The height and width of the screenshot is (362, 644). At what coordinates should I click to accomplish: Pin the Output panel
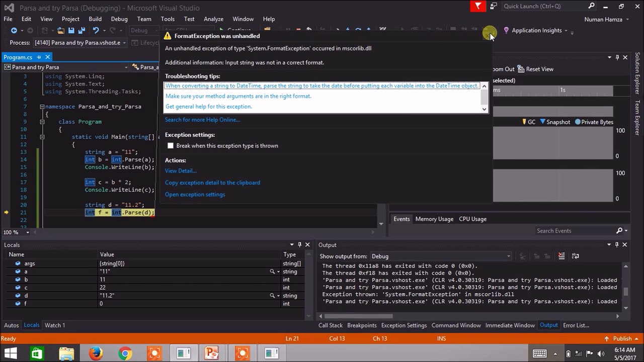[x=616, y=245]
